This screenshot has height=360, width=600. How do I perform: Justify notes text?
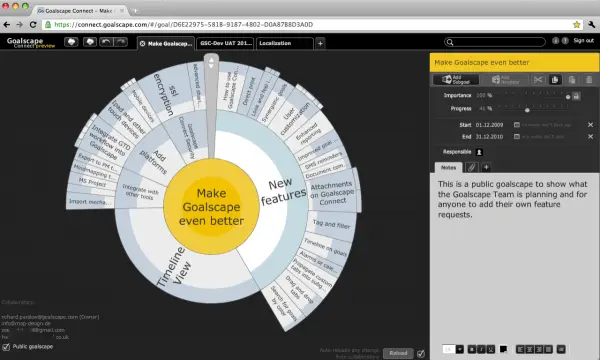click(x=549, y=349)
